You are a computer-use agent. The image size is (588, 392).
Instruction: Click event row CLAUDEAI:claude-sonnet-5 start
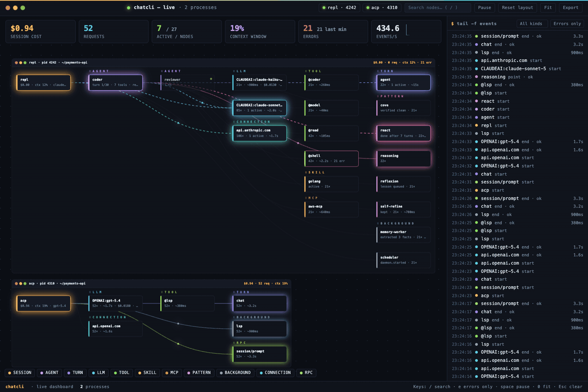pyautogui.click(x=517, y=69)
